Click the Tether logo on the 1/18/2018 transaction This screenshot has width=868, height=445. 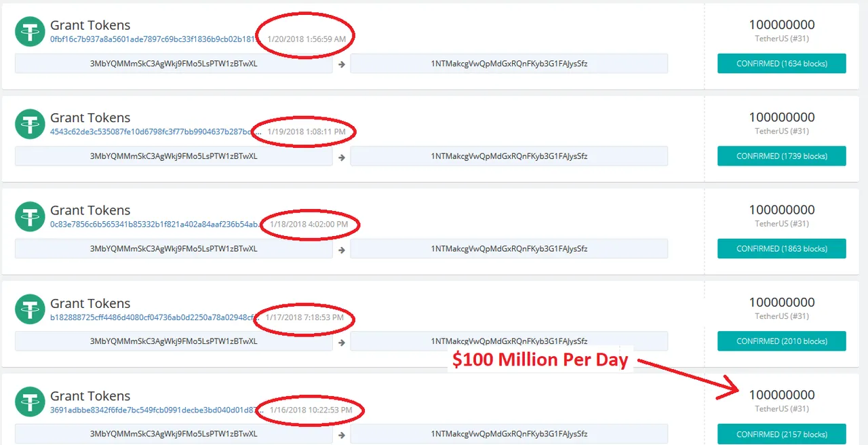pyautogui.click(x=30, y=216)
